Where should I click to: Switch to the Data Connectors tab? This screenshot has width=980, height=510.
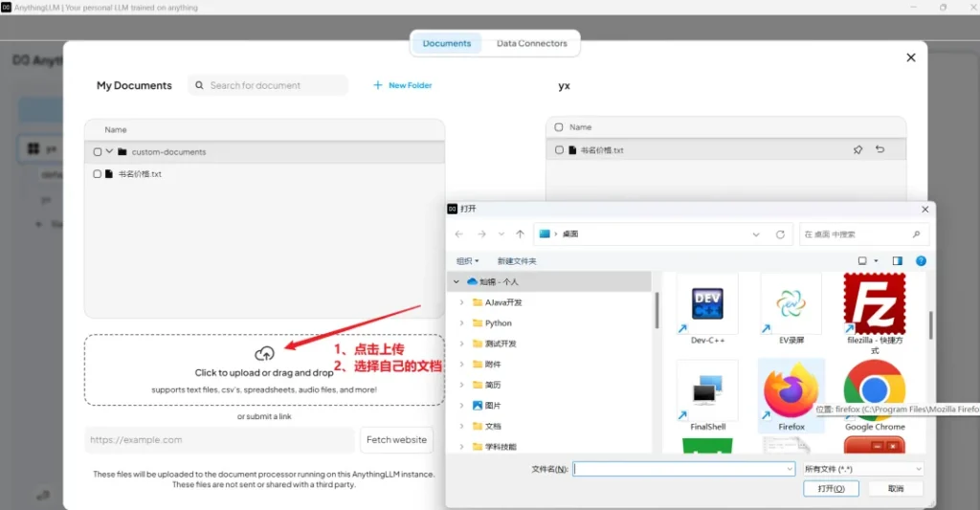531,43
